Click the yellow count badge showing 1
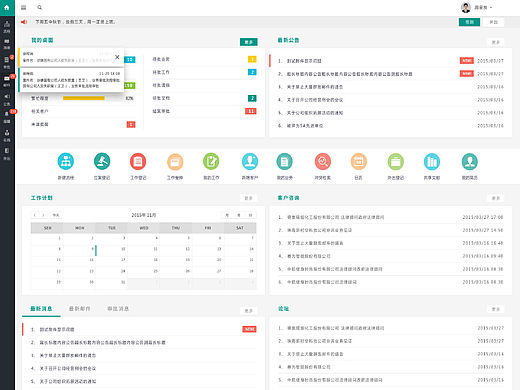This screenshot has height=390, width=520. 252,59
